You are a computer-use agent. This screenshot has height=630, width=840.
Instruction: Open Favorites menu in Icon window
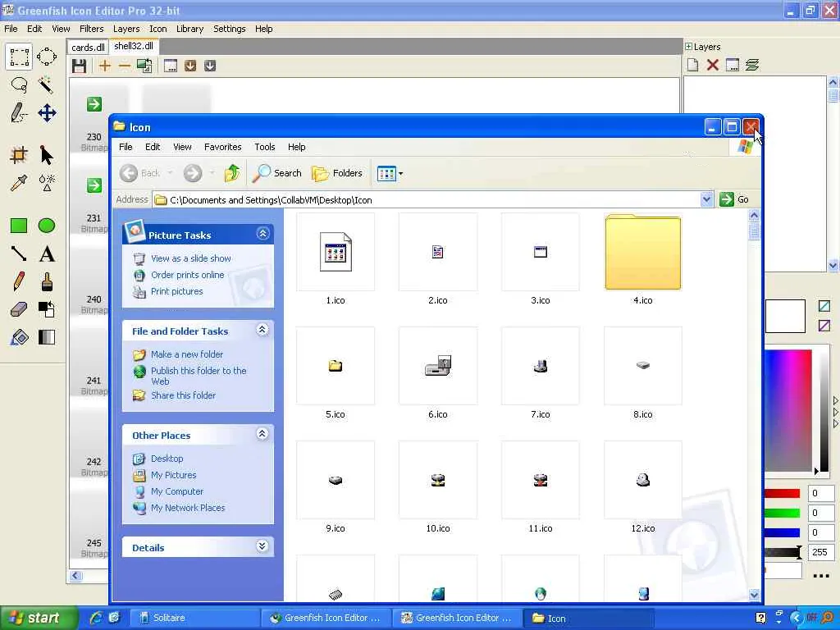[x=223, y=147]
